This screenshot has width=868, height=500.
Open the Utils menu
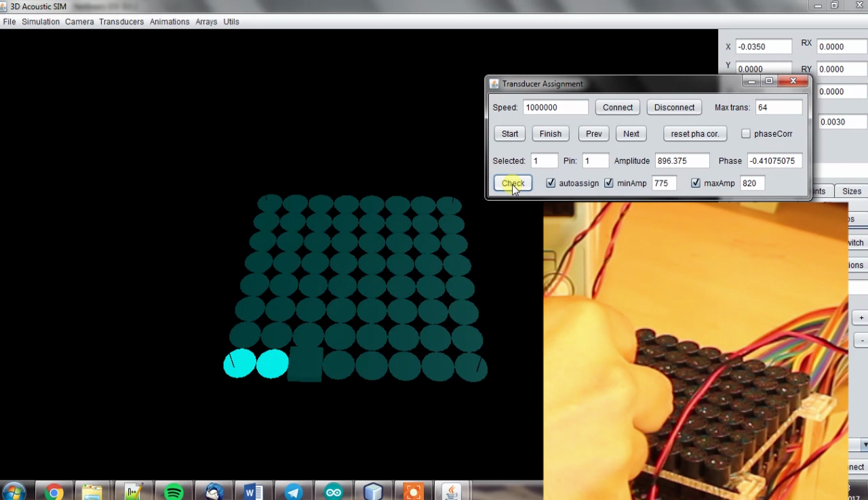(231, 21)
